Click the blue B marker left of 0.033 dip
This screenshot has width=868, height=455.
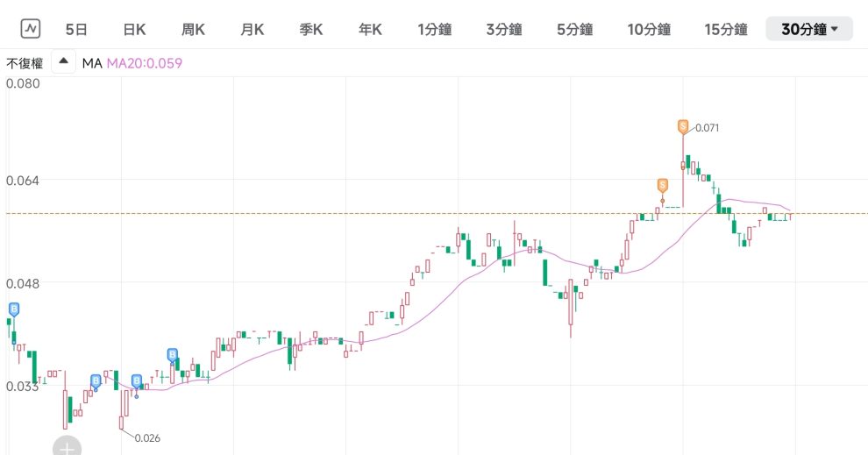point(96,380)
